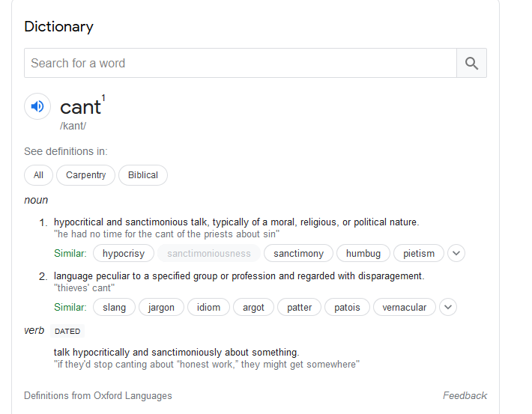The image size is (532, 414).
Task: Switch to Carpentry definitions
Action: [x=85, y=175]
